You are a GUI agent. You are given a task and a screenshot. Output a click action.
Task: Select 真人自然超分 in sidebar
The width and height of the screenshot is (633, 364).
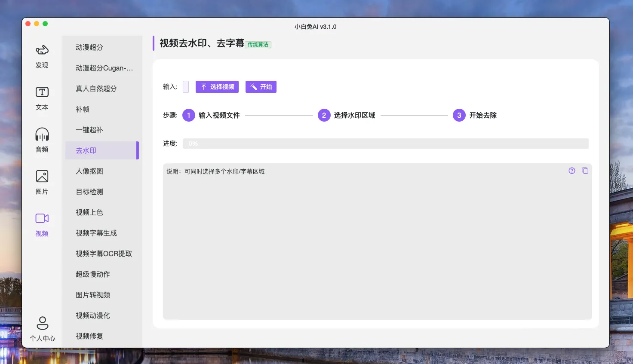pos(102,89)
